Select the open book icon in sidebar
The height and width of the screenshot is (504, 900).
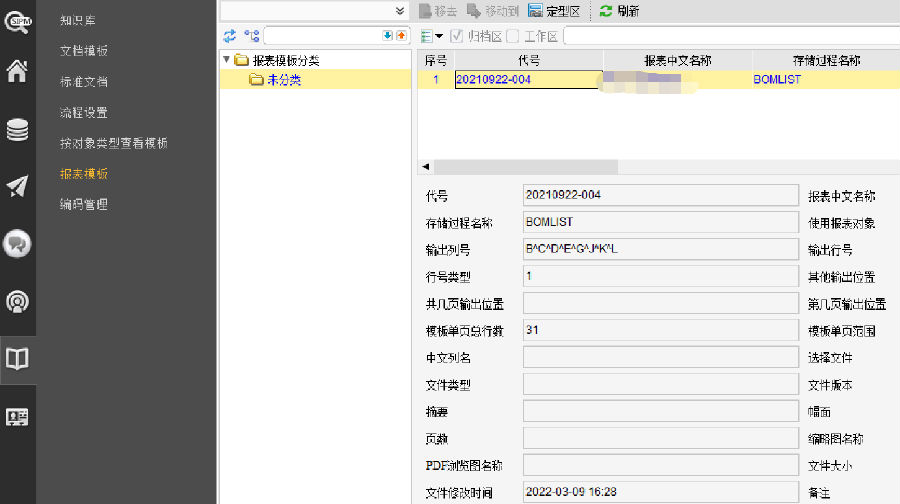17,359
